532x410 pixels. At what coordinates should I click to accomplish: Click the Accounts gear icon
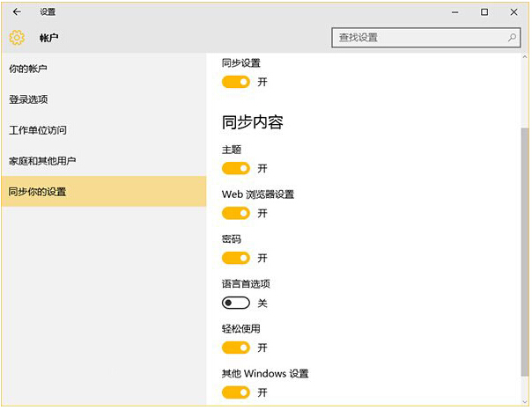click(x=17, y=38)
